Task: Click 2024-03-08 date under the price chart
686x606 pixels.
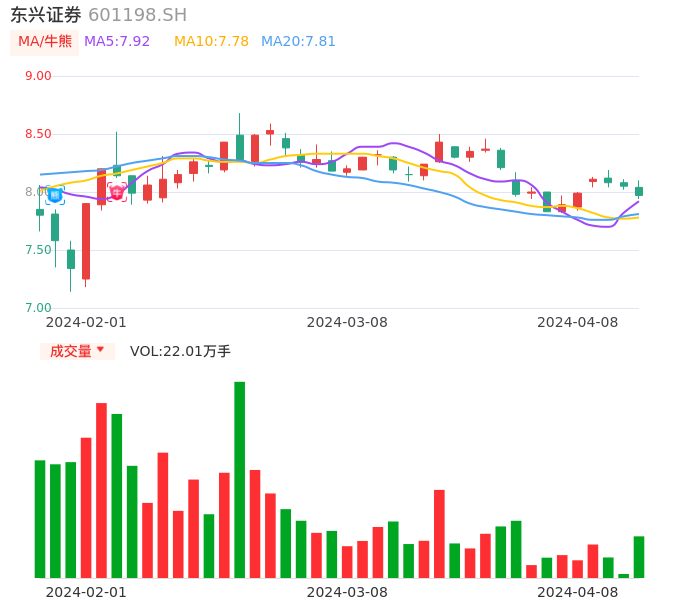Action: (x=347, y=322)
